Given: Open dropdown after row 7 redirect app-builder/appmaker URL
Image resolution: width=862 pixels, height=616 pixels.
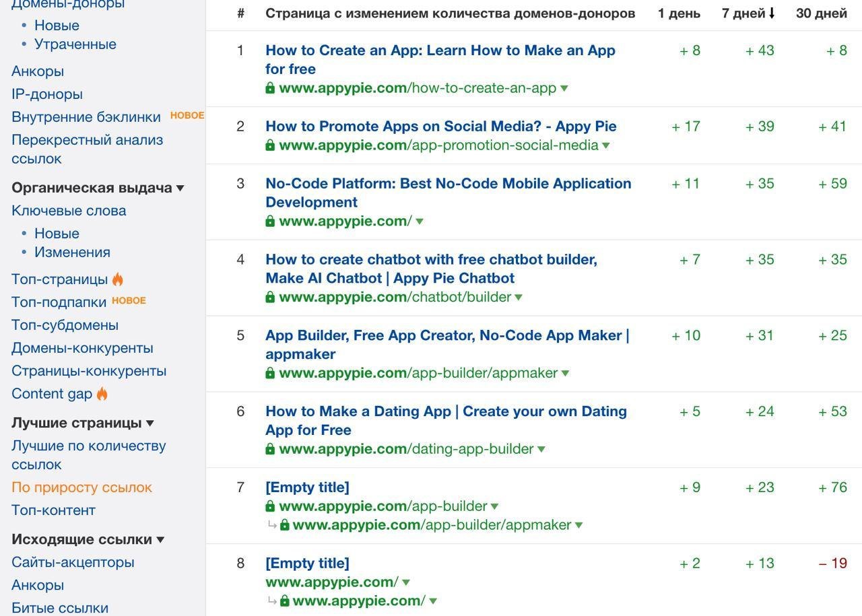Looking at the screenshot, I should pyautogui.click(x=579, y=526).
